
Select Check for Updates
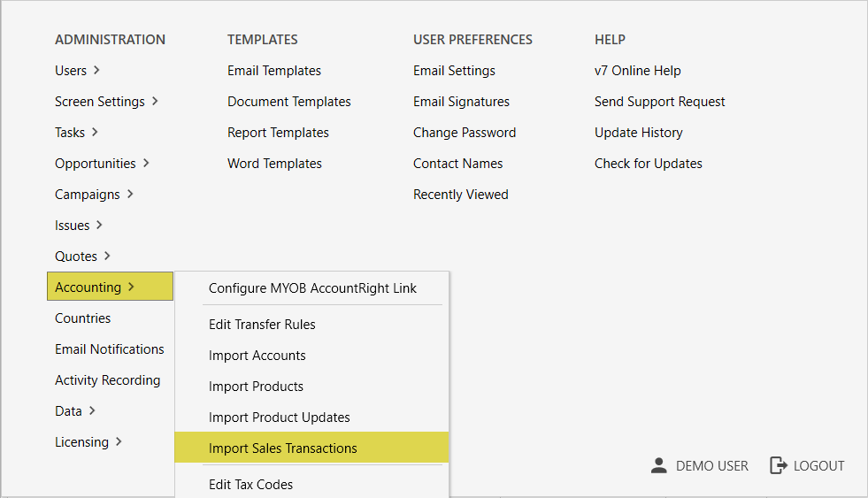point(648,164)
